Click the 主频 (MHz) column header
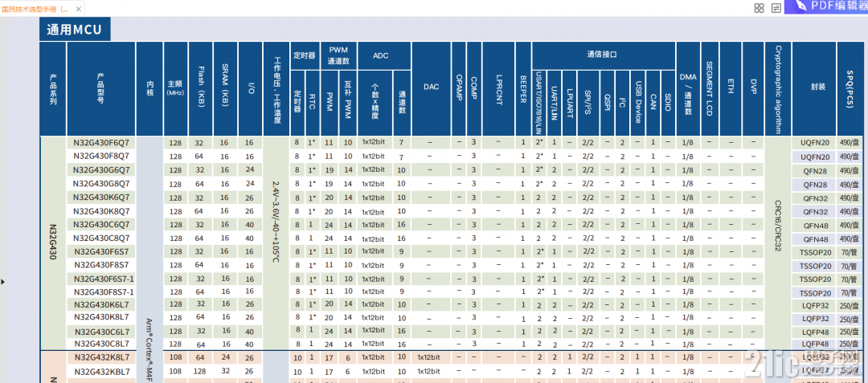The height and width of the screenshot is (383, 868). (x=176, y=88)
